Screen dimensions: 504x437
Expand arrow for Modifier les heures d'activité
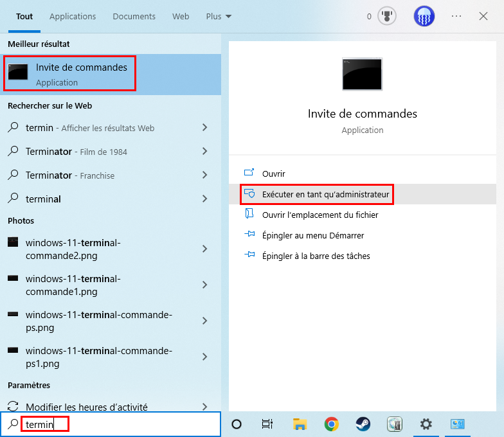tap(204, 407)
